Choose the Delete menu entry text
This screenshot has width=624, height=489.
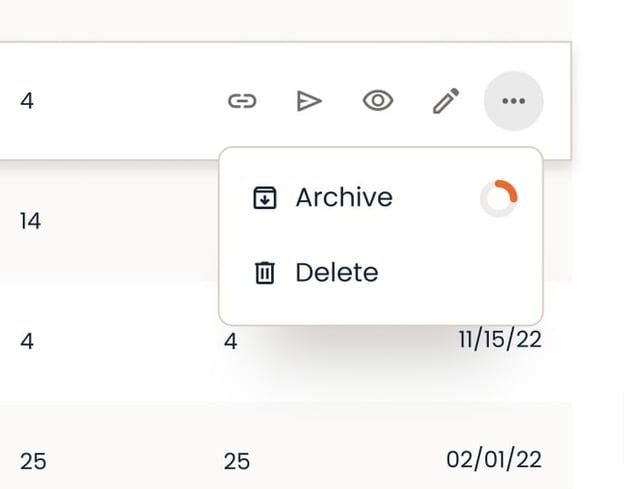(337, 273)
